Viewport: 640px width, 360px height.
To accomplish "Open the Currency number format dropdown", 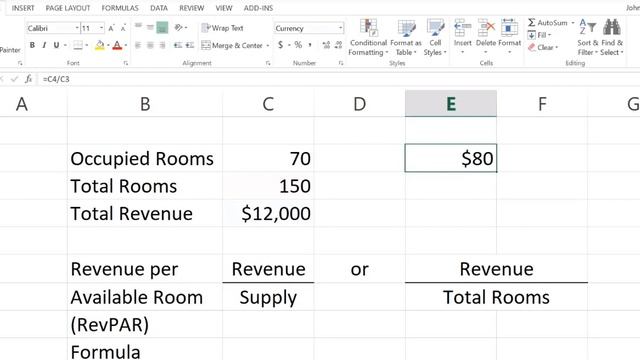I will 340,28.
